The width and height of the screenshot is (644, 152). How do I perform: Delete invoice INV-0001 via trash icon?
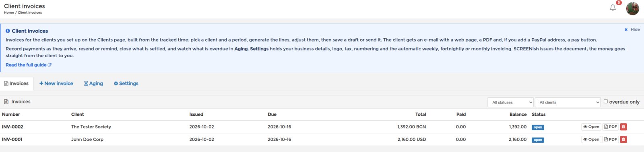(x=623, y=140)
